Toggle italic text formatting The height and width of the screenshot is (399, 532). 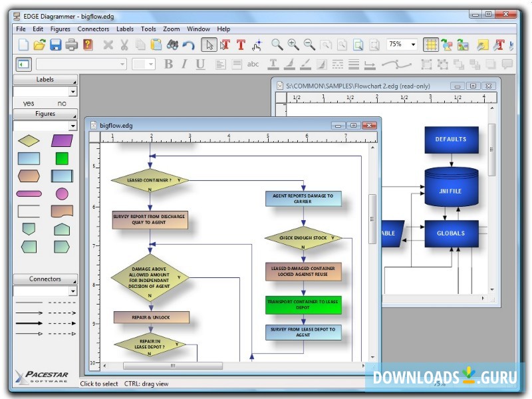[x=183, y=64]
